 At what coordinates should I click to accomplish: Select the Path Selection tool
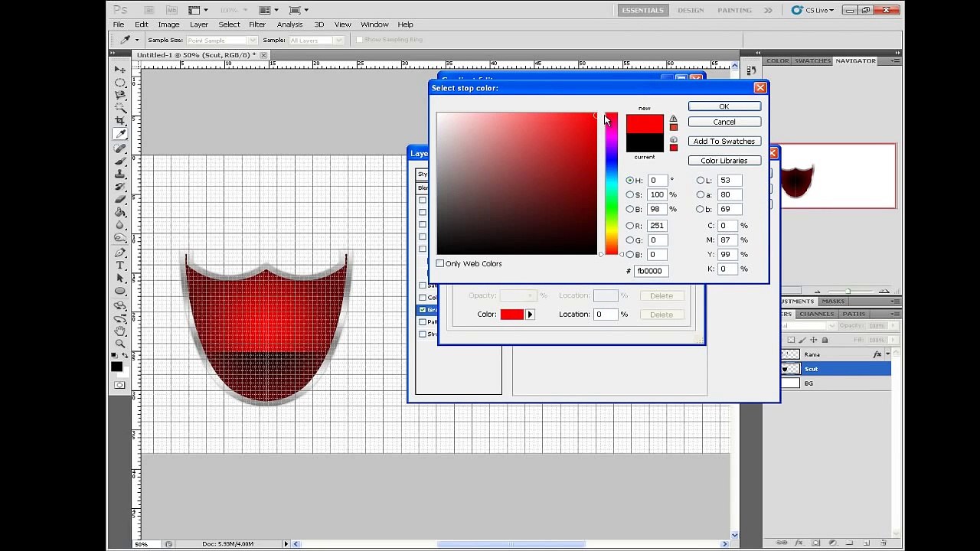(120, 279)
